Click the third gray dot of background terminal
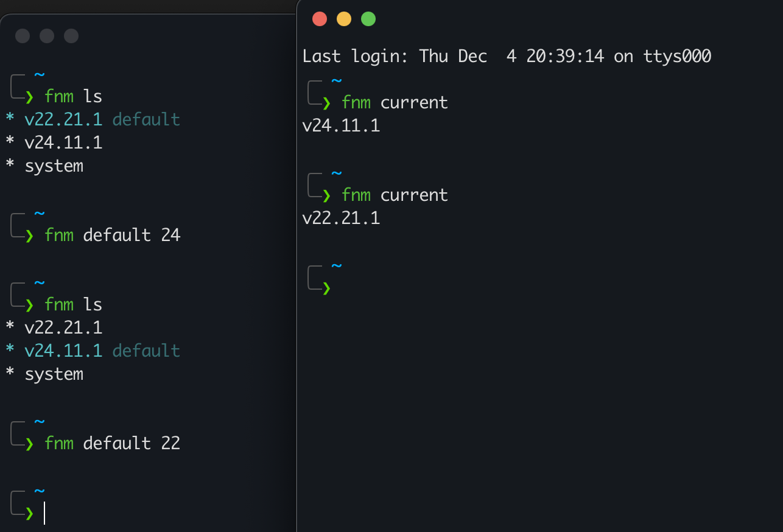The height and width of the screenshot is (532, 783). point(71,36)
